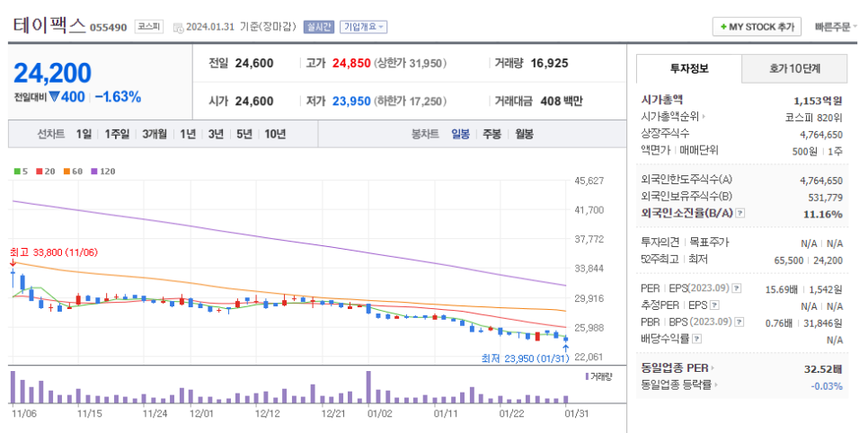Select 1년 line chart period
The width and height of the screenshot is (868, 433).
pos(187,134)
